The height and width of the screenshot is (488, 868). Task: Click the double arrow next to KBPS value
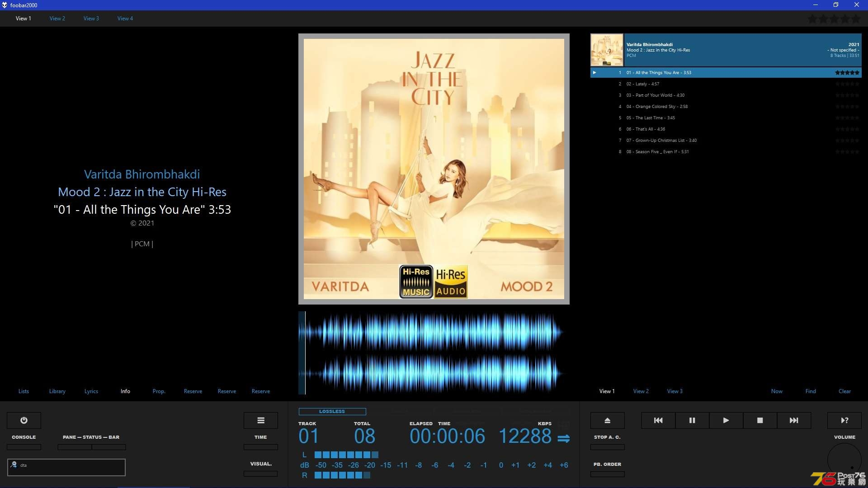[x=563, y=438]
